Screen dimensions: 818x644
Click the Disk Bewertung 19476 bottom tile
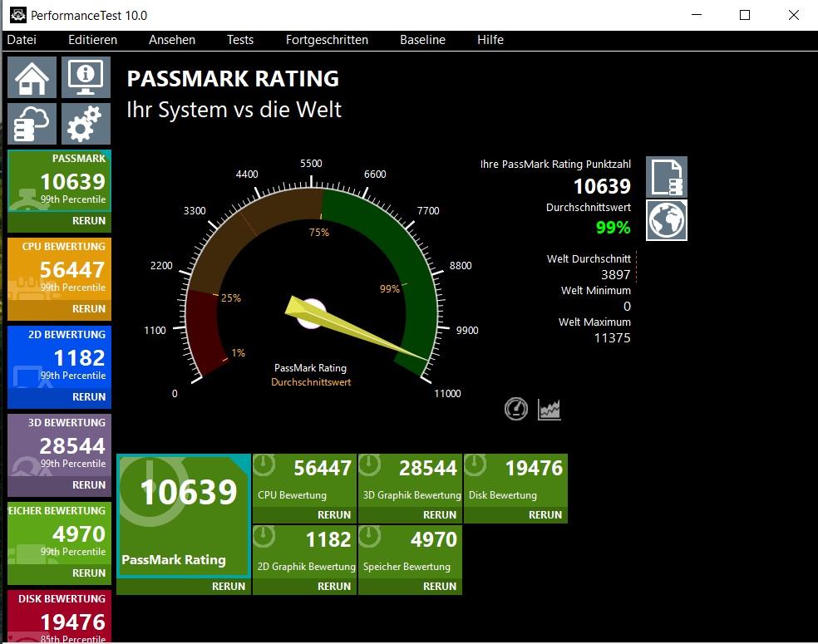(x=515, y=480)
